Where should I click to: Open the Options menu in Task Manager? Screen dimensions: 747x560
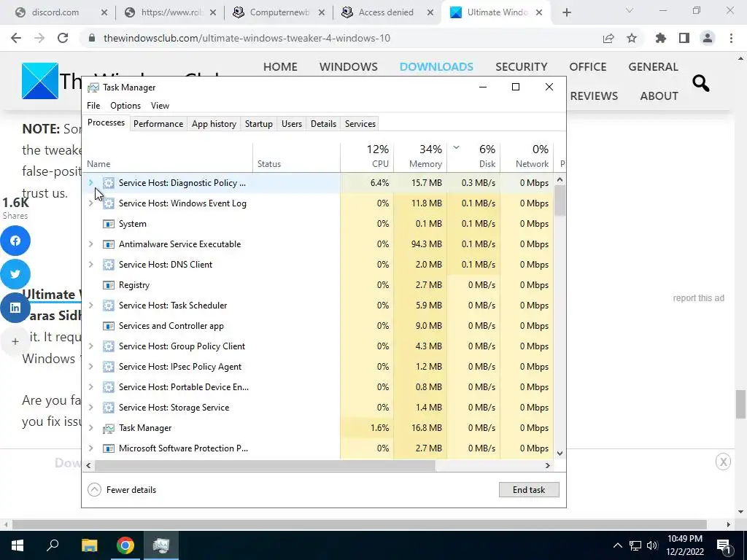[125, 106]
